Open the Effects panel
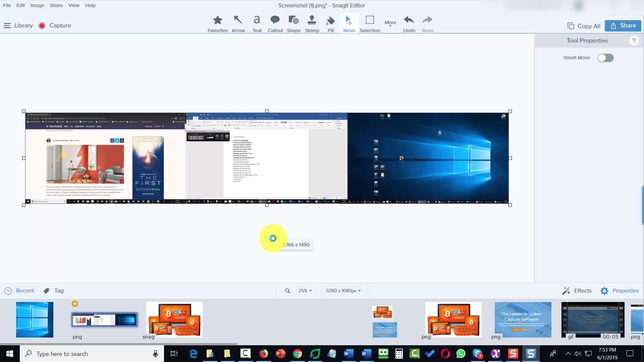644x362 pixels. tap(577, 291)
